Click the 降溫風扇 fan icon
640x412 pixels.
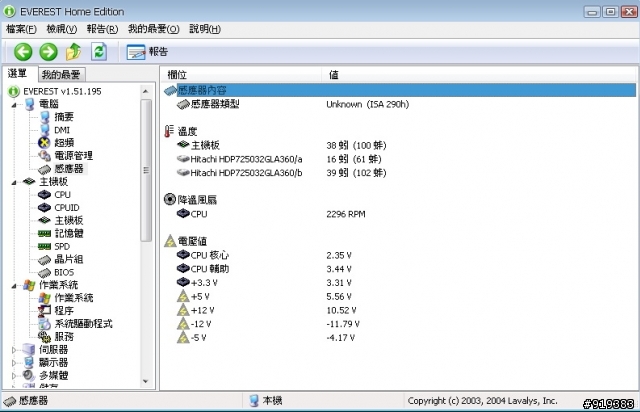tap(170, 199)
